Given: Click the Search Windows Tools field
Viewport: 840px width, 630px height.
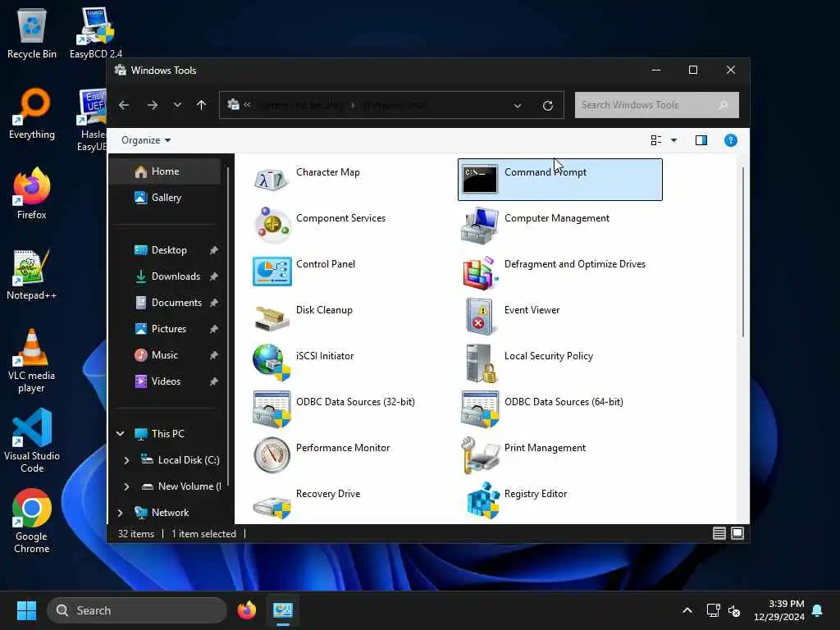Looking at the screenshot, I should (657, 105).
